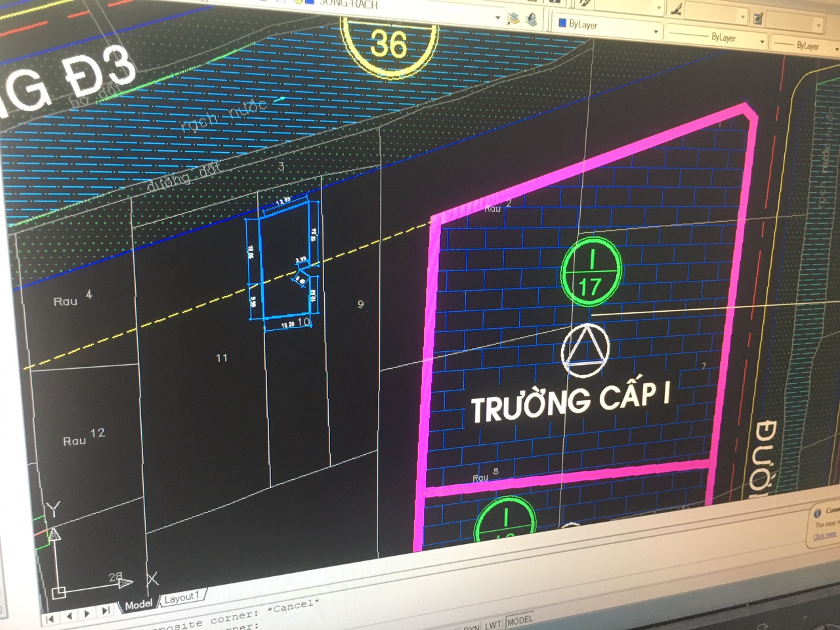Click the UCS origin square icon
Viewport: 840px width, 630px height.
click(x=58, y=593)
